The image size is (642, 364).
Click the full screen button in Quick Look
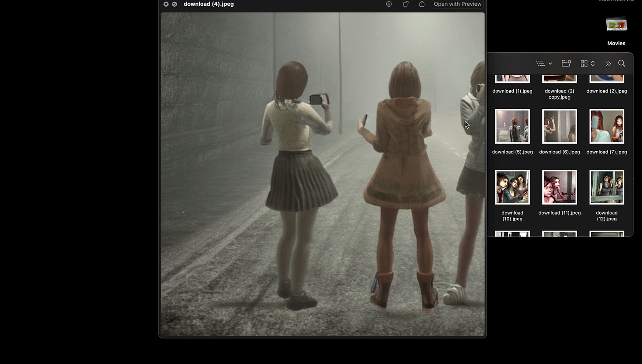point(175,4)
